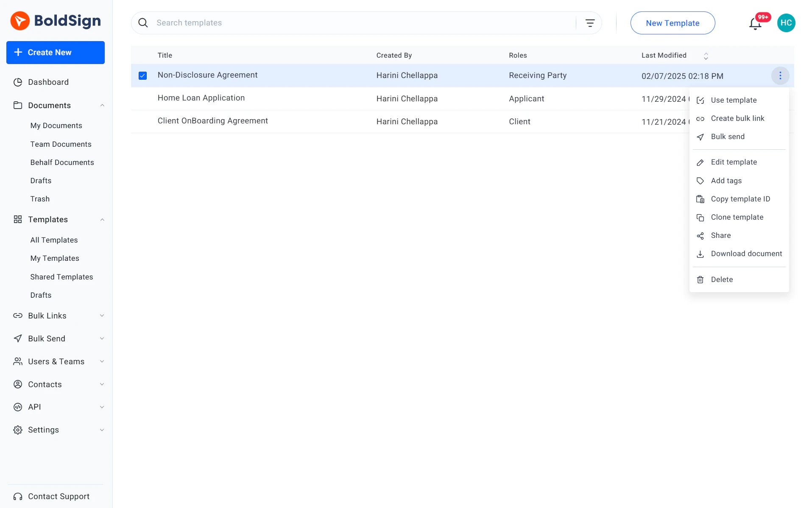Select Edit template from the context menu

point(734,162)
